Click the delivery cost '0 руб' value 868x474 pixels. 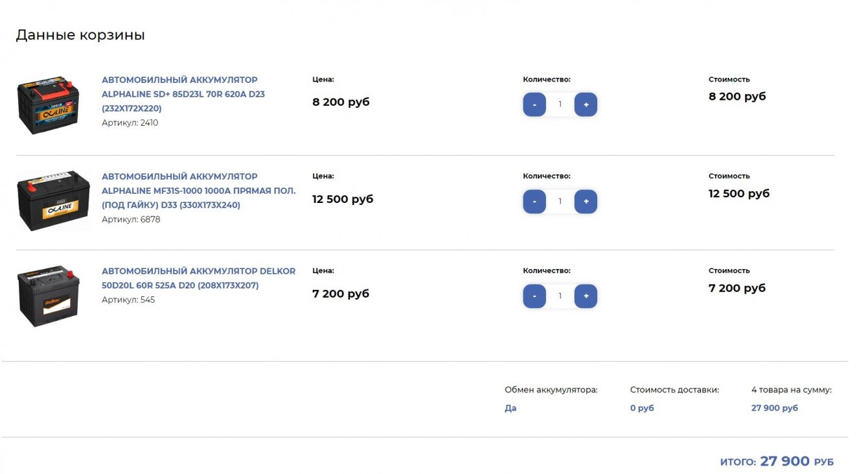click(642, 409)
